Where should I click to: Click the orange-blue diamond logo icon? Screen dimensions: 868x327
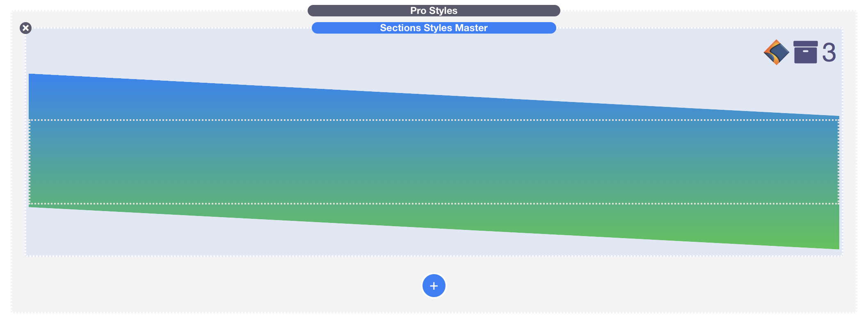pos(776,52)
